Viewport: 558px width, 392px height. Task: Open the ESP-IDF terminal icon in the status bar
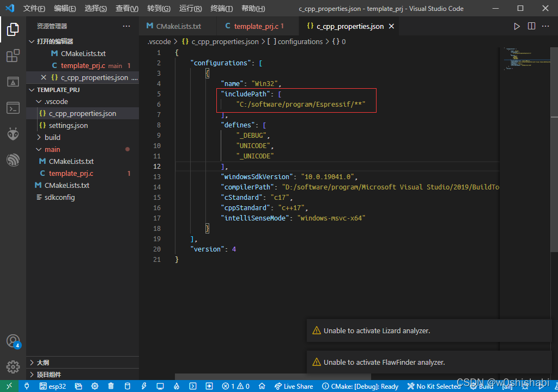pos(193,386)
